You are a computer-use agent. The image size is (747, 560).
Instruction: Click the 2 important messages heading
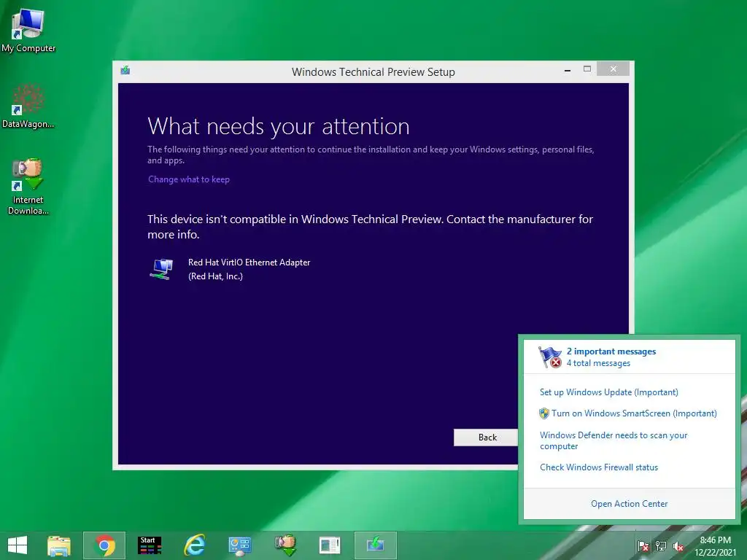(x=611, y=351)
